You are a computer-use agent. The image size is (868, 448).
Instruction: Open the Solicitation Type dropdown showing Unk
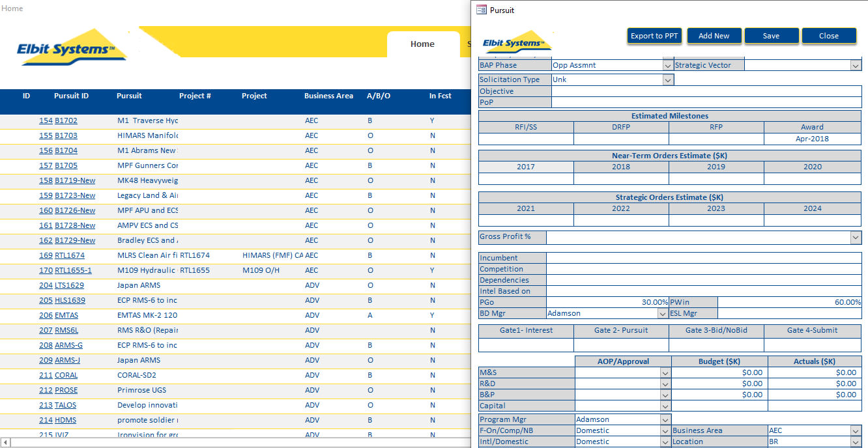pos(667,79)
